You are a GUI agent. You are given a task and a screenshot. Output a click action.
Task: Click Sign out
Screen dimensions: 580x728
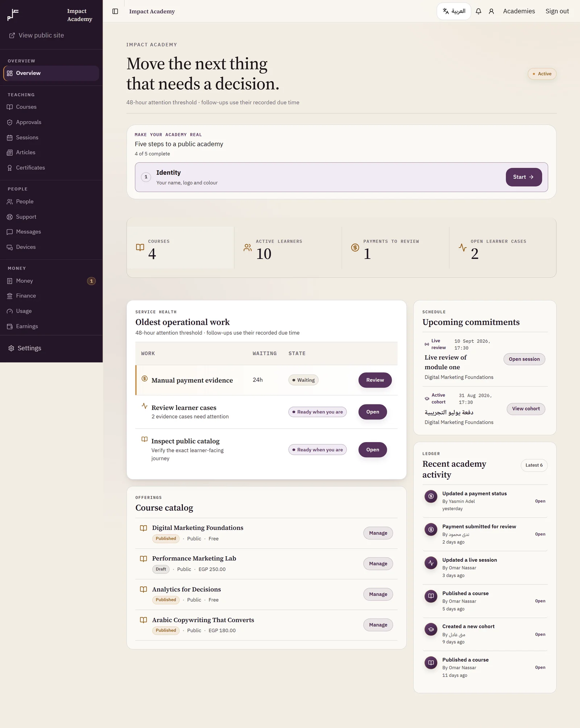point(557,11)
